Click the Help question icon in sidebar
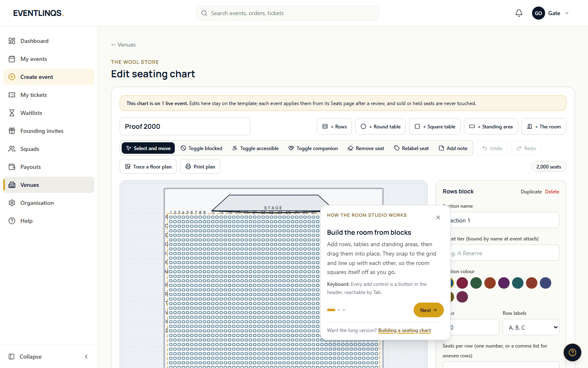 (12, 221)
